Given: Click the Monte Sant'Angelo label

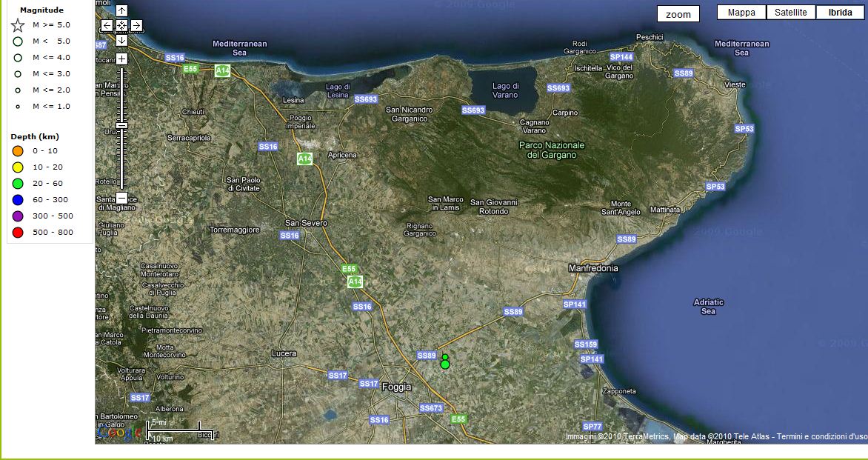Looking at the screenshot, I should coord(621,207).
